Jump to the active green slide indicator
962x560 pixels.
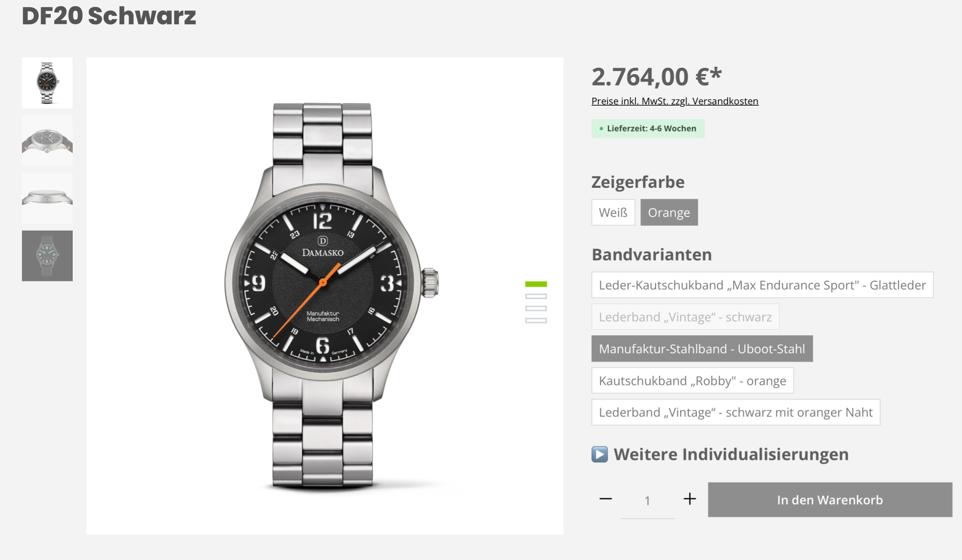click(x=536, y=284)
